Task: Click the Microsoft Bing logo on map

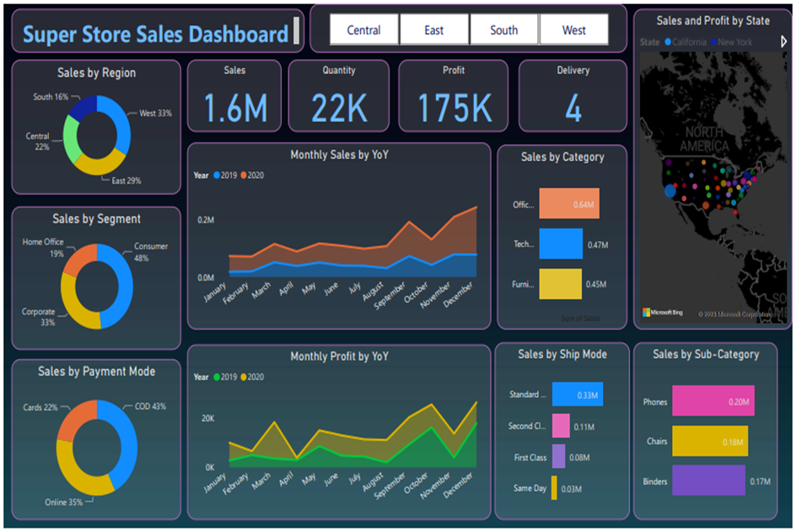Action: pos(663,312)
